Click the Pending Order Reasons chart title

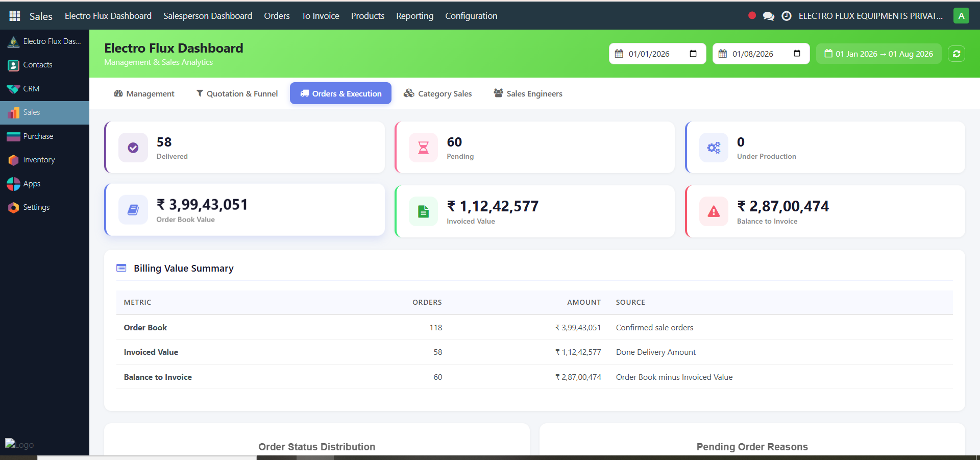pos(752,447)
